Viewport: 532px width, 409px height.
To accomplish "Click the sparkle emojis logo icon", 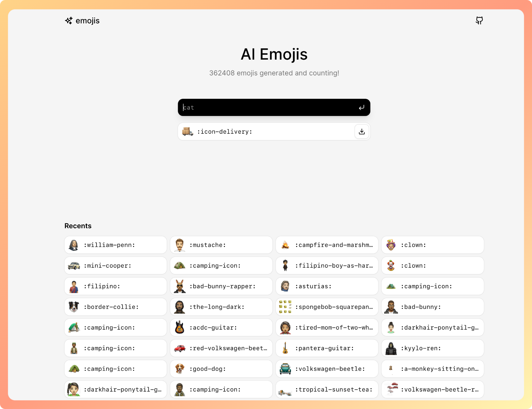I will point(69,21).
